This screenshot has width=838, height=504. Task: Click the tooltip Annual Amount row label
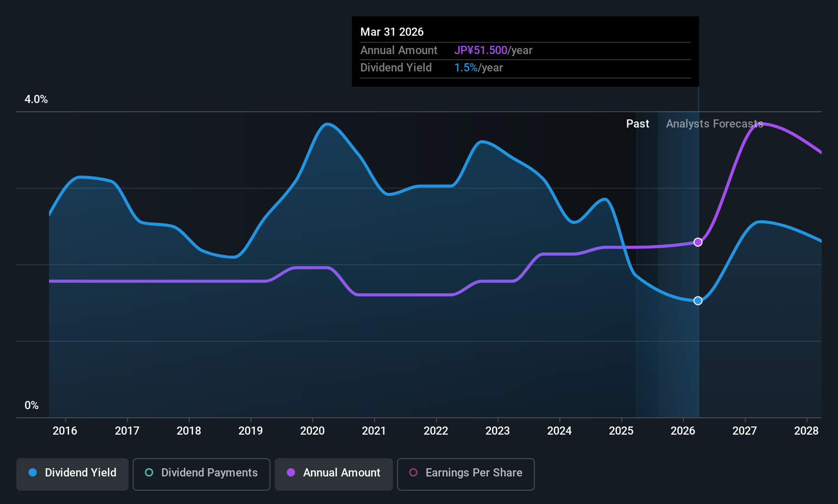tap(399, 51)
